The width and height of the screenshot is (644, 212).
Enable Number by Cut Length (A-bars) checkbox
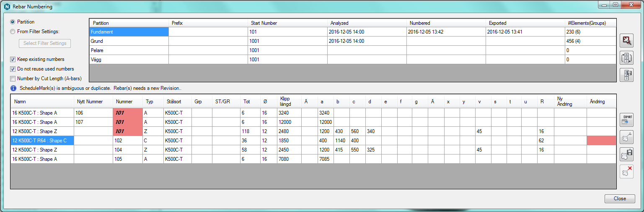[13, 79]
